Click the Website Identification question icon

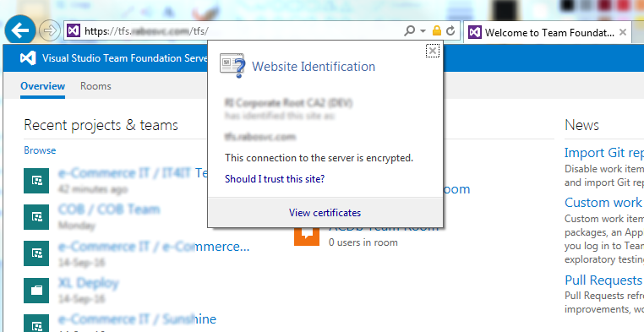click(232, 65)
